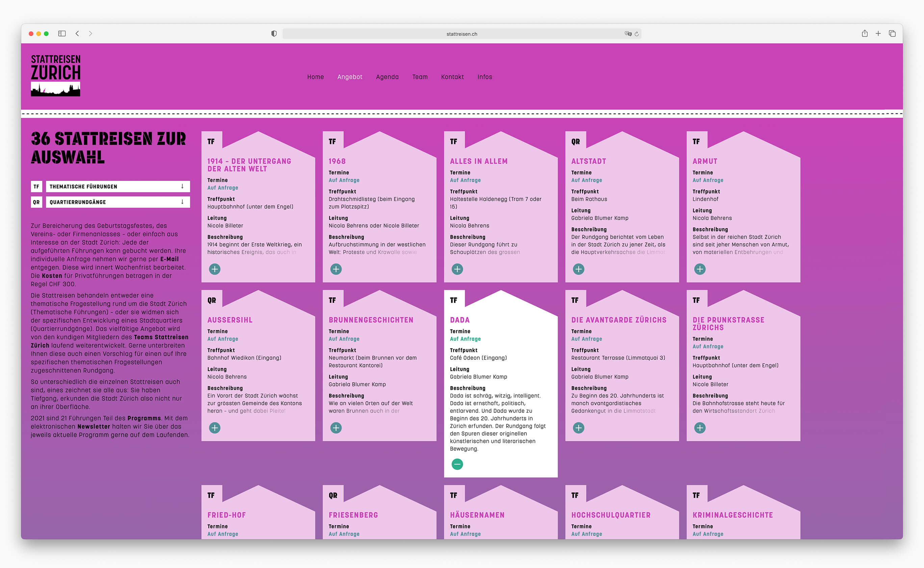924x568 pixels.
Task: Select the Friesenberg card title
Action: 353,515
